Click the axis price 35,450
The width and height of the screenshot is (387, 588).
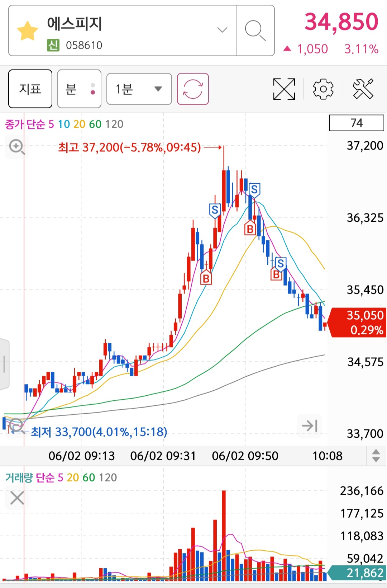[x=365, y=290]
